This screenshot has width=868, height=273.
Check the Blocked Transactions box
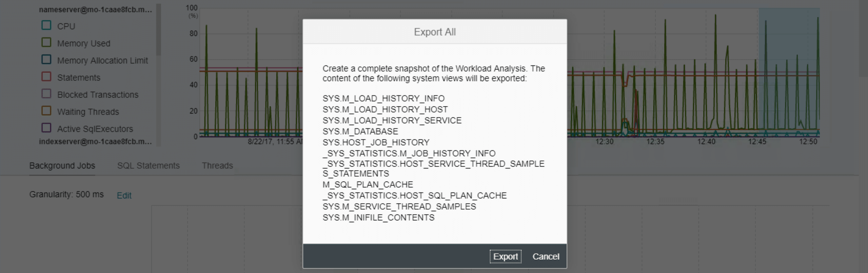pos(46,94)
